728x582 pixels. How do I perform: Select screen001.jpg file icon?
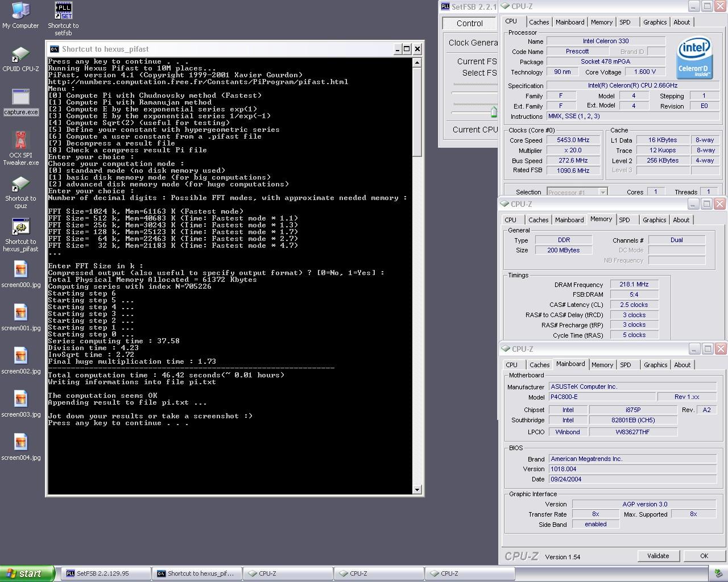point(20,318)
